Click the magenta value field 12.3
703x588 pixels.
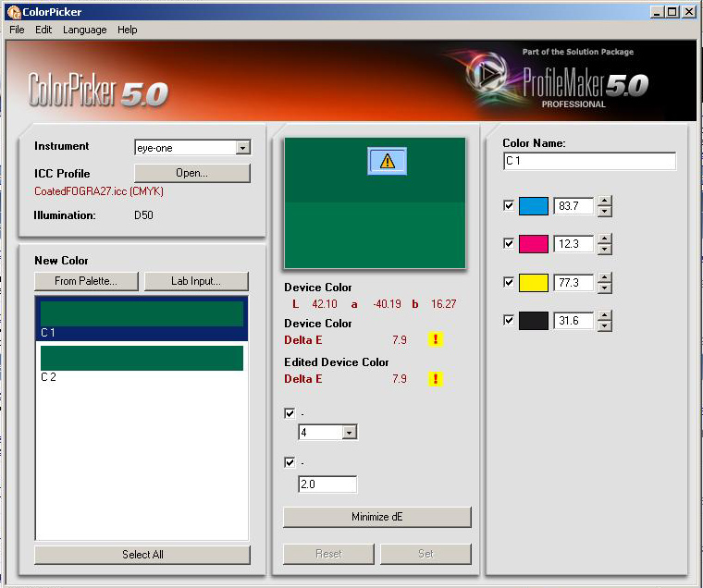coord(573,244)
